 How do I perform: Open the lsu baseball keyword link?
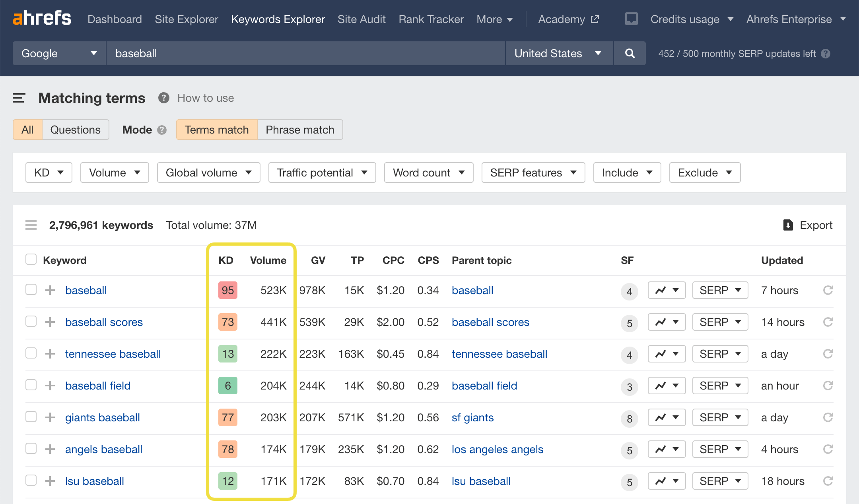pyautogui.click(x=95, y=481)
